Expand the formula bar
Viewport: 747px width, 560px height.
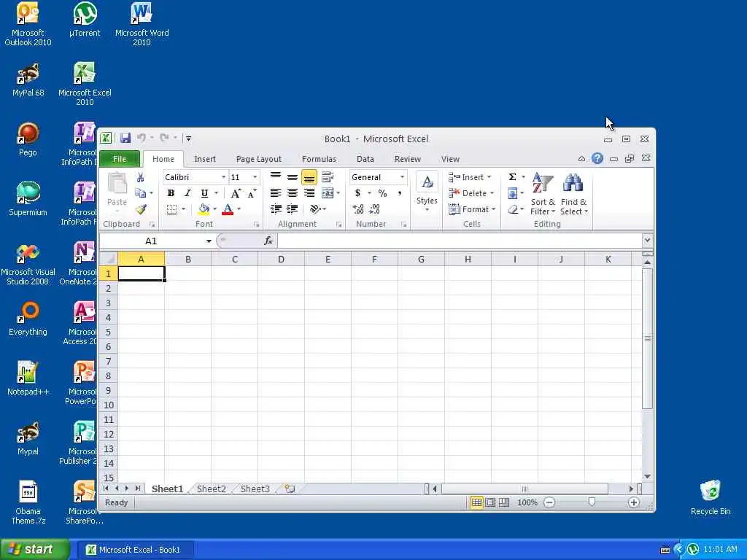coord(647,240)
